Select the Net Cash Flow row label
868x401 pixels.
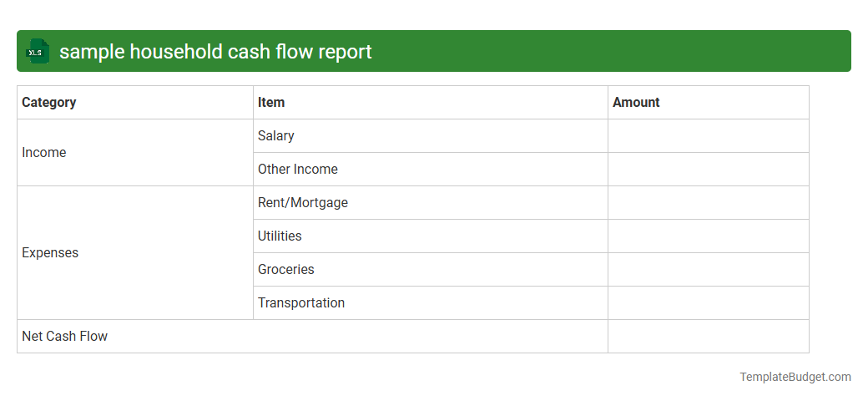pos(312,336)
